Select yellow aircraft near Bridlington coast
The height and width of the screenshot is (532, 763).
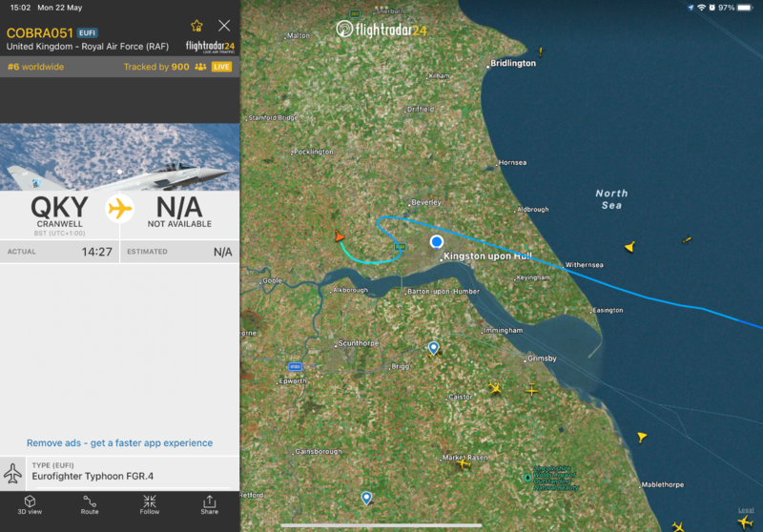click(x=540, y=51)
